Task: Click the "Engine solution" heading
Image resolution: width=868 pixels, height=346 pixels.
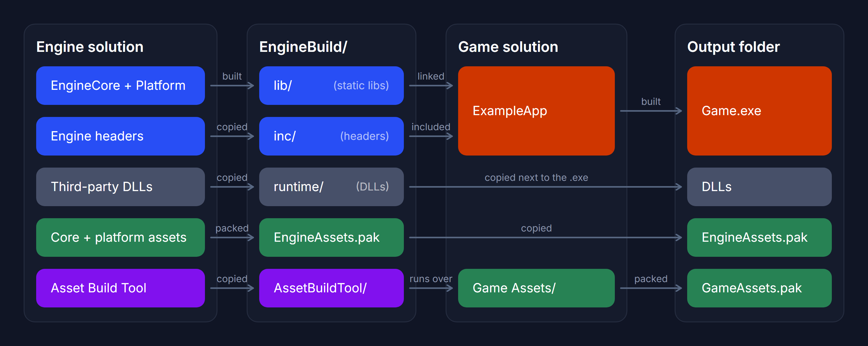Action: click(x=90, y=47)
